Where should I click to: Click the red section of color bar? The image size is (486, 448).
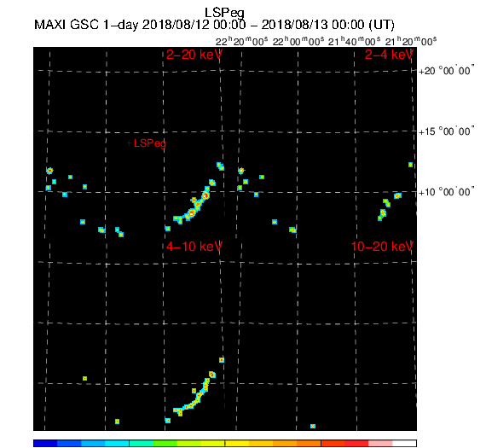[356, 443]
